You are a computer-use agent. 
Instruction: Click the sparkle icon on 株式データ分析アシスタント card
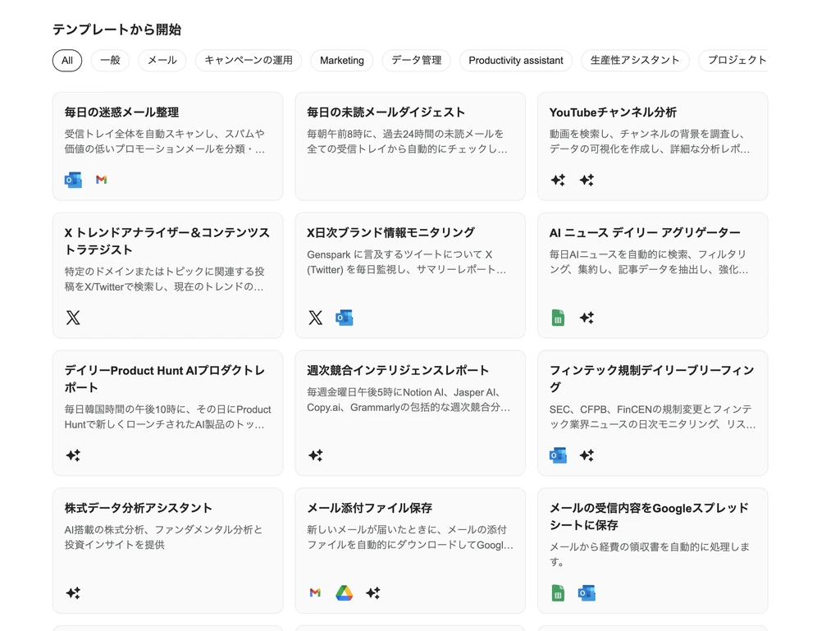tap(73, 593)
